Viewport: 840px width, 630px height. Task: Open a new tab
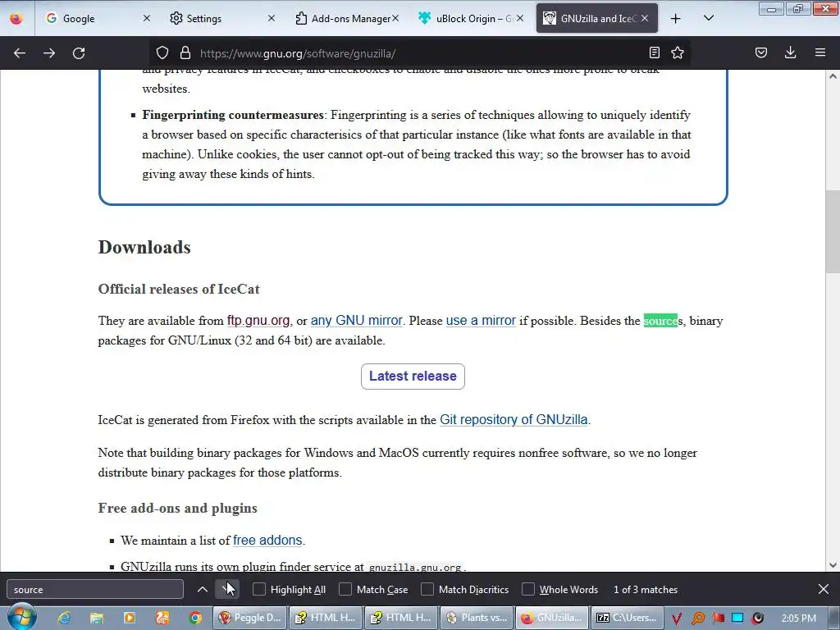click(676, 19)
